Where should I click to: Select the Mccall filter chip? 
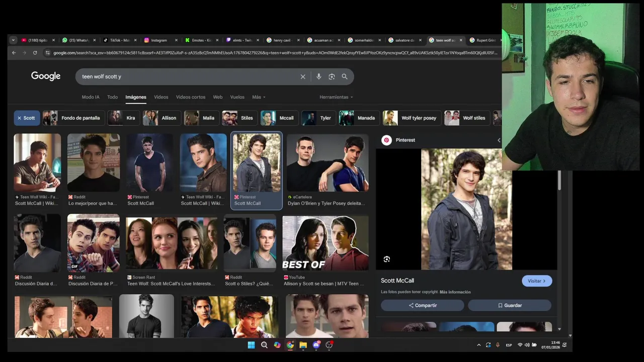pos(280,118)
